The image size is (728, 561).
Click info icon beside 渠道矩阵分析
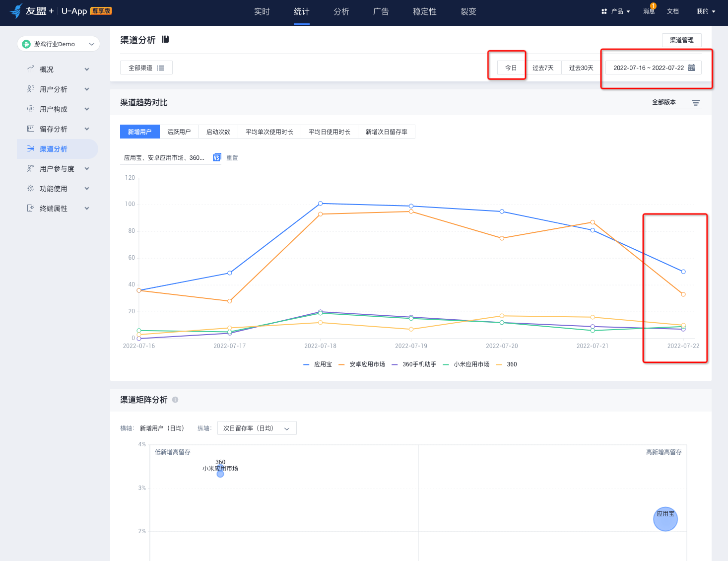(x=175, y=400)
